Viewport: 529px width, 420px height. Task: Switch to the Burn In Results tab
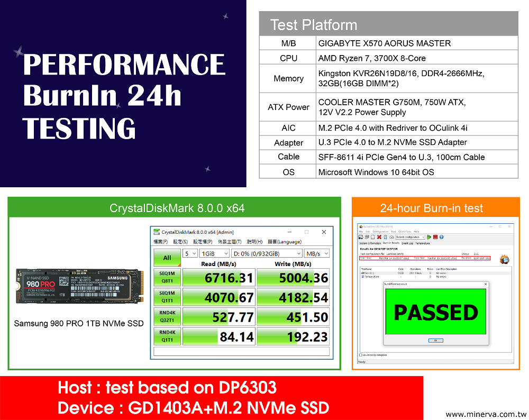point(391,243)
